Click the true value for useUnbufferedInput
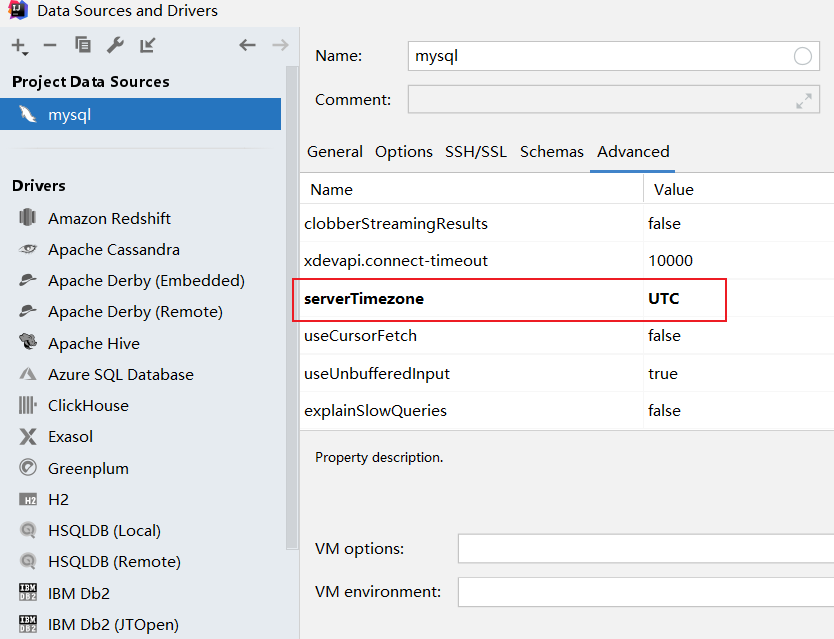 pos(662,374)
